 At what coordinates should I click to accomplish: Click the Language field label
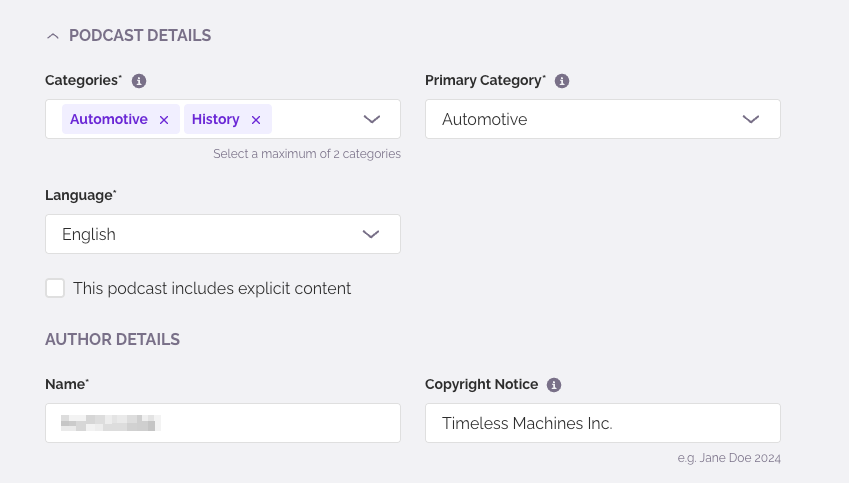(80, 196)
